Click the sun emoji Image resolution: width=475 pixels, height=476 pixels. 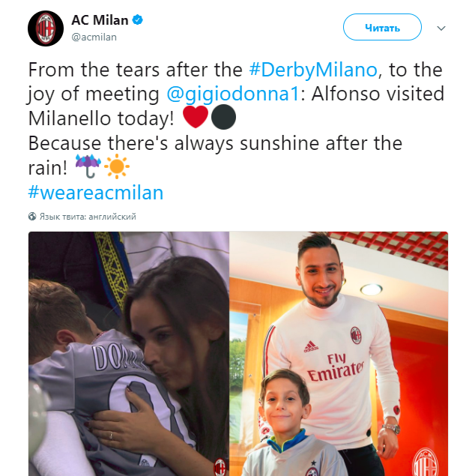(117, 166)
